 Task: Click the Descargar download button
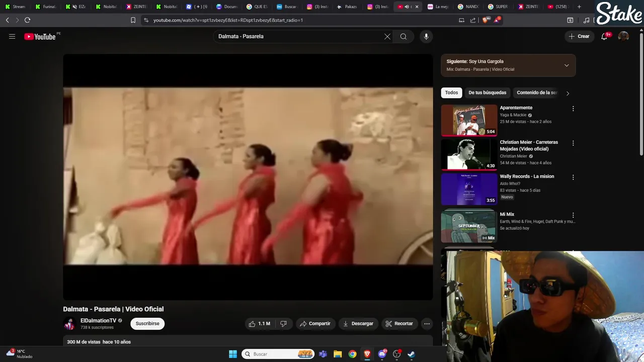tap(358, 324)
